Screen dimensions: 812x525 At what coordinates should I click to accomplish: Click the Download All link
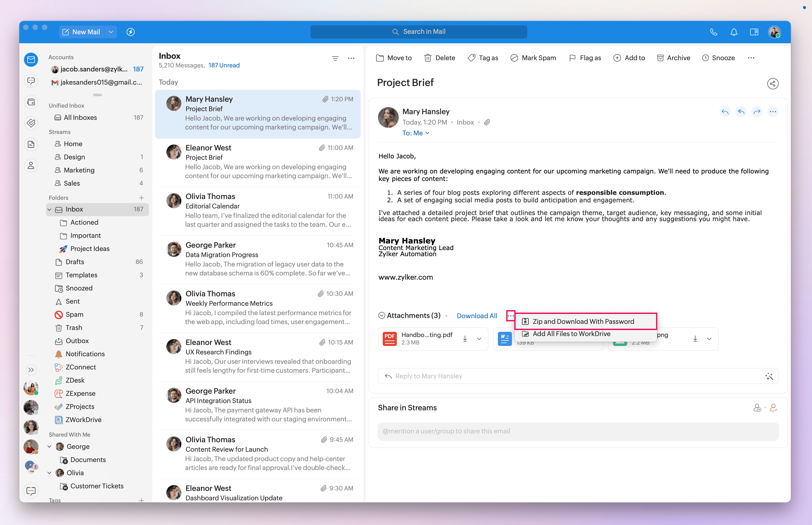(x=476, y=316)
